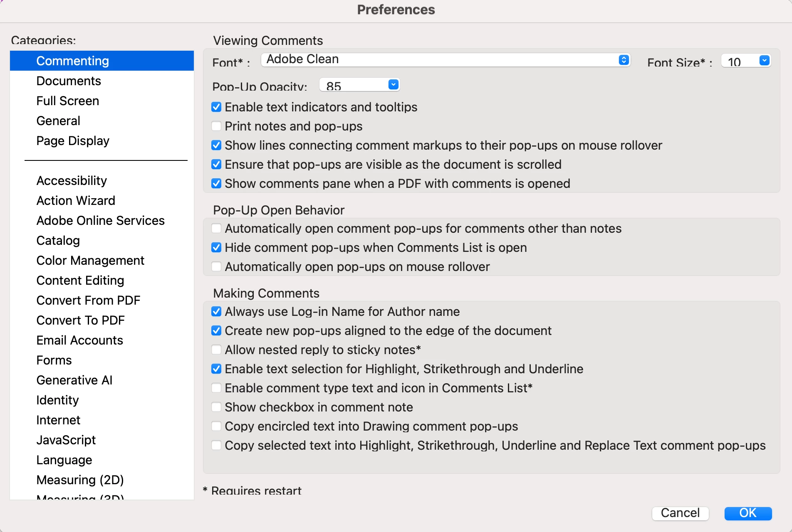
Task: Open the Page Display category
Action: pos(73,141)
